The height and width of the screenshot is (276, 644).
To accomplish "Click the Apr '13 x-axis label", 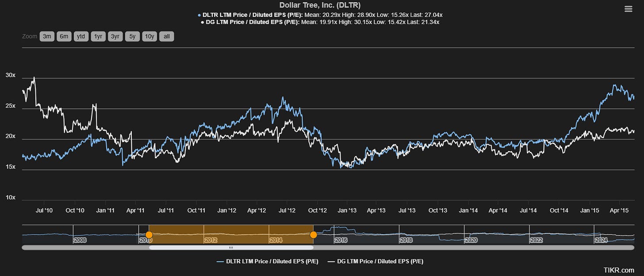I will tap(377, 210).
